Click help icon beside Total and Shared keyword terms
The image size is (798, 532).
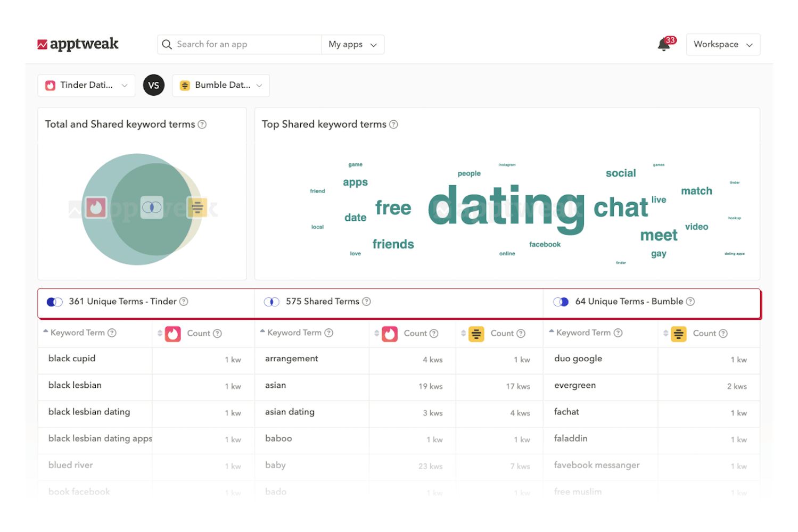tap(202, 124)
